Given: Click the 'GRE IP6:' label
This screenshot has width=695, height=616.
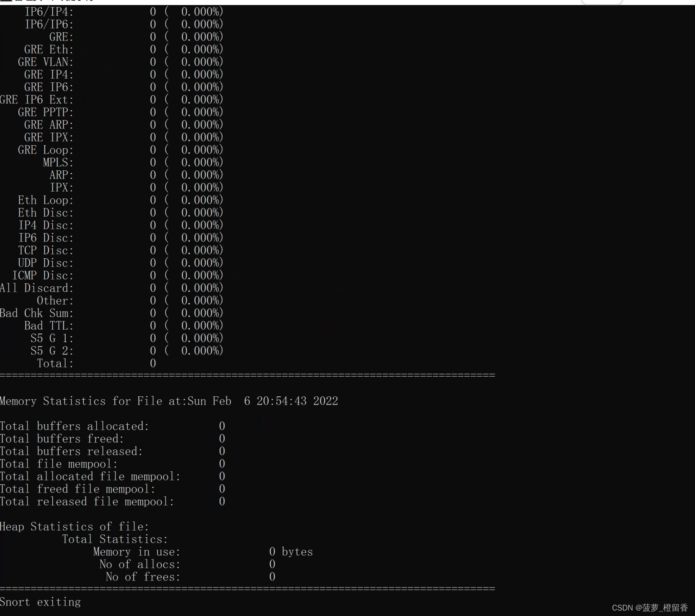Looking at the screenshot, I should click(49, 87).
